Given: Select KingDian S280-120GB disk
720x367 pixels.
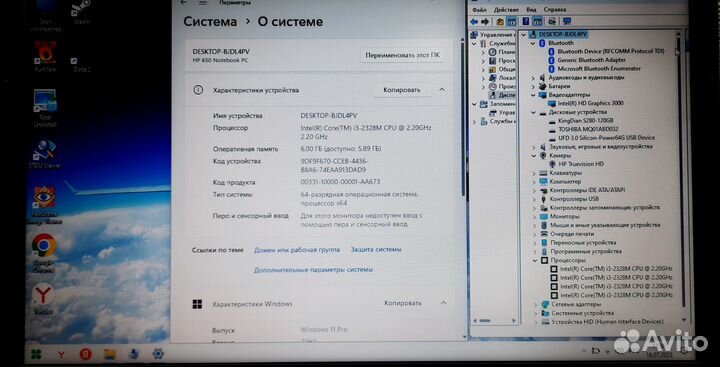Looking at the screenshot, I should 585,120.
